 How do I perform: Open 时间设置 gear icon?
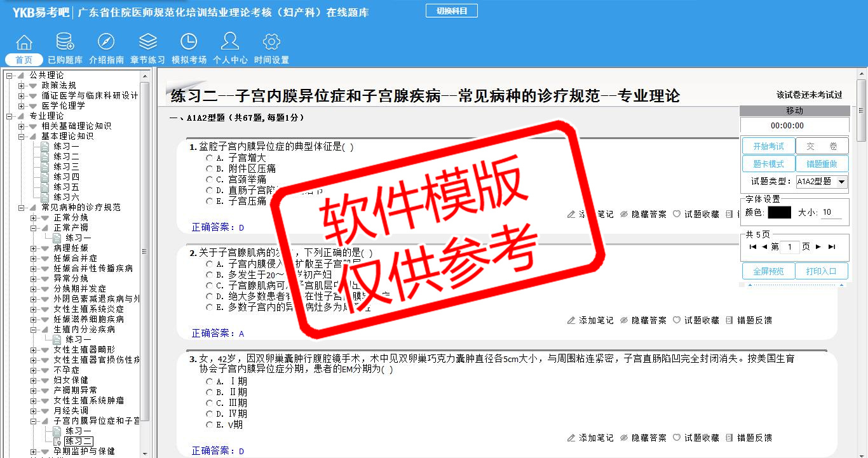pyautogui.click(x=271, y=43)
